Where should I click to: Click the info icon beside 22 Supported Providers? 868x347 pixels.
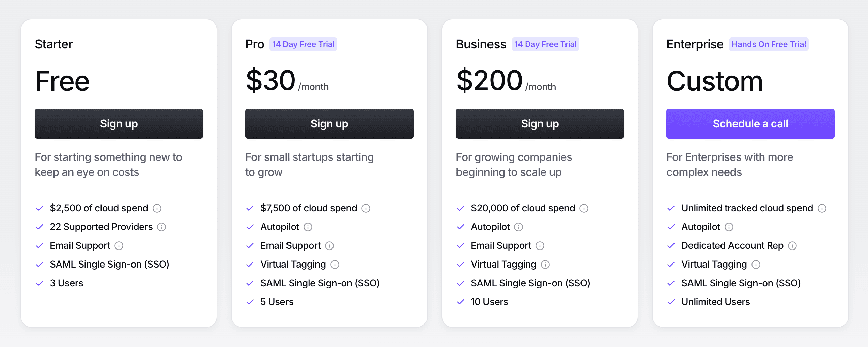point(162,227)
